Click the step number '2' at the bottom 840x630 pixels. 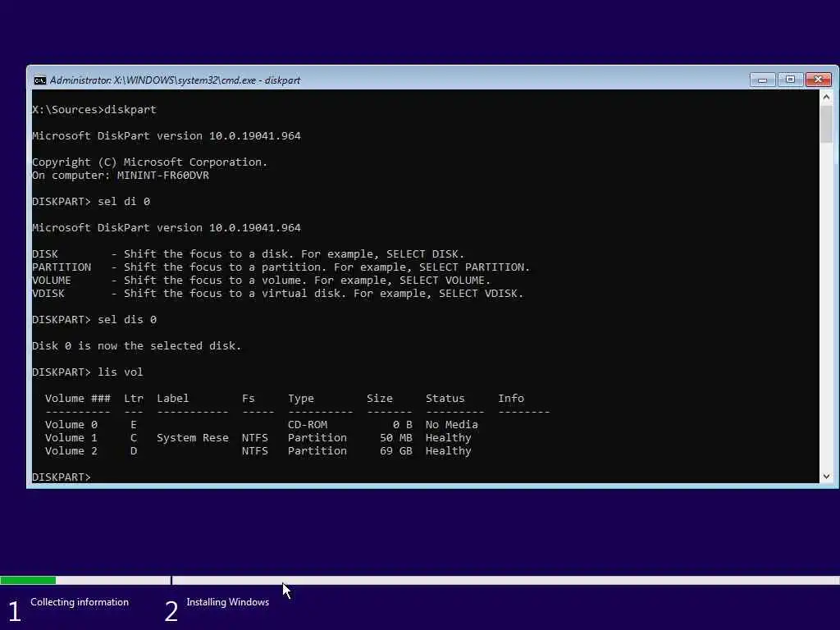(x=171, y=611)
